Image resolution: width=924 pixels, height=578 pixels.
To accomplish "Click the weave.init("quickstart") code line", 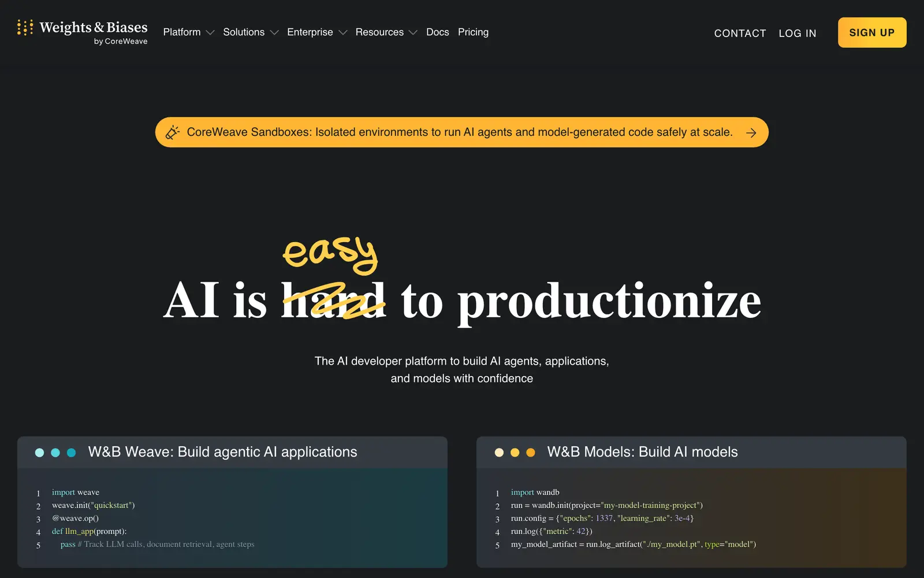I will coord(94,505).
